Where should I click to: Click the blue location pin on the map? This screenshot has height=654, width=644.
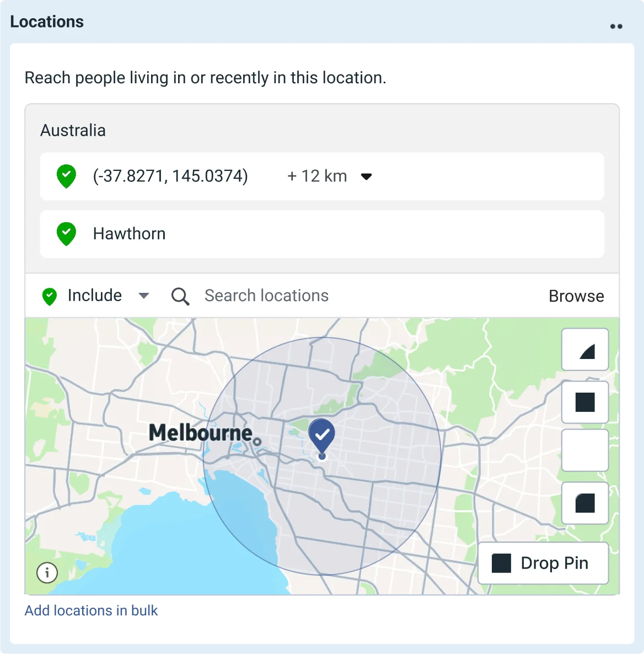pos(321,437)
